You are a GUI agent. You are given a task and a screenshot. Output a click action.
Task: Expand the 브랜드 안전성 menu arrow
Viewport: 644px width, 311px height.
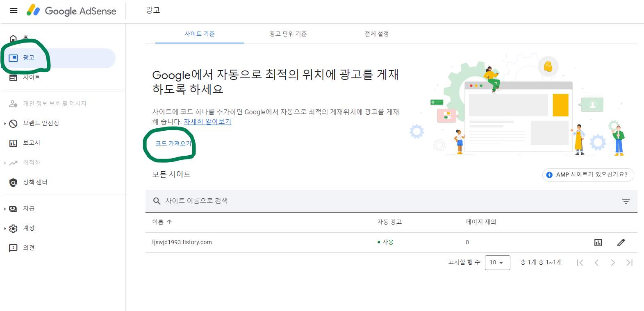5,123
